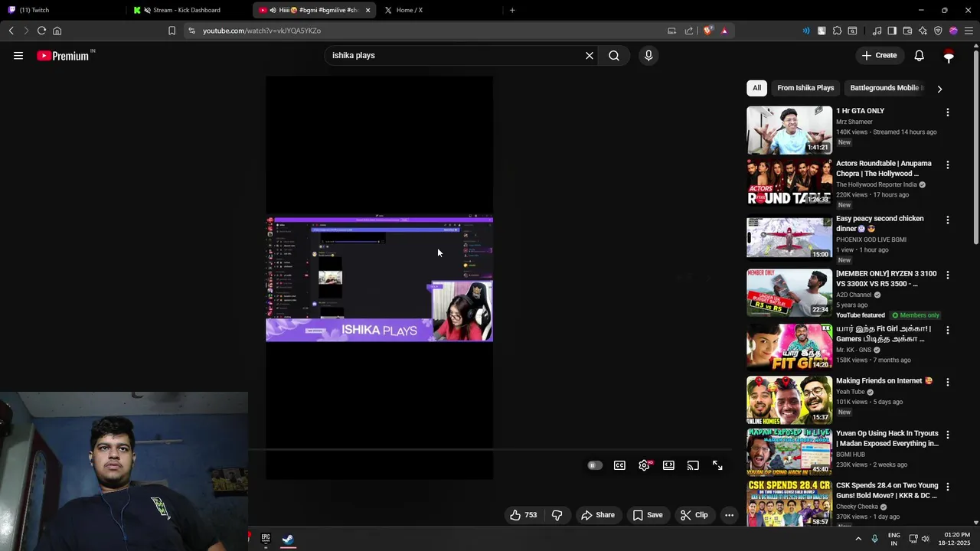The height and width of the screenshot is (551, 980).
Task: Clear the search query with X
Action: pos(590,55)
